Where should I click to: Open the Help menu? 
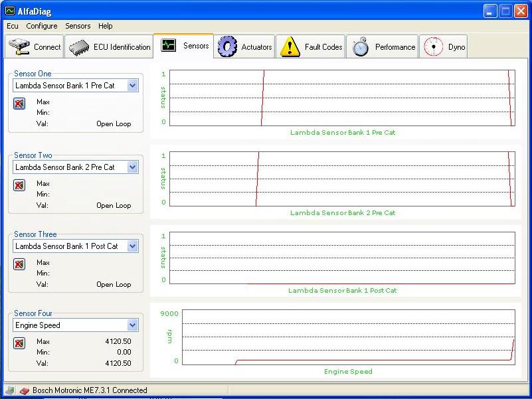pos(106,26)
